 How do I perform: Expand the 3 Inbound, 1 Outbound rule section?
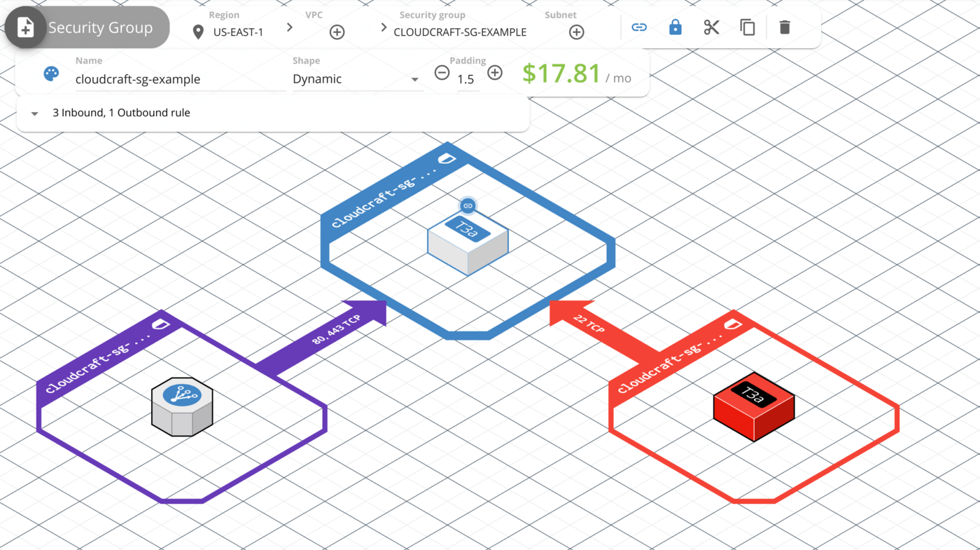click(x=272, y=113)
